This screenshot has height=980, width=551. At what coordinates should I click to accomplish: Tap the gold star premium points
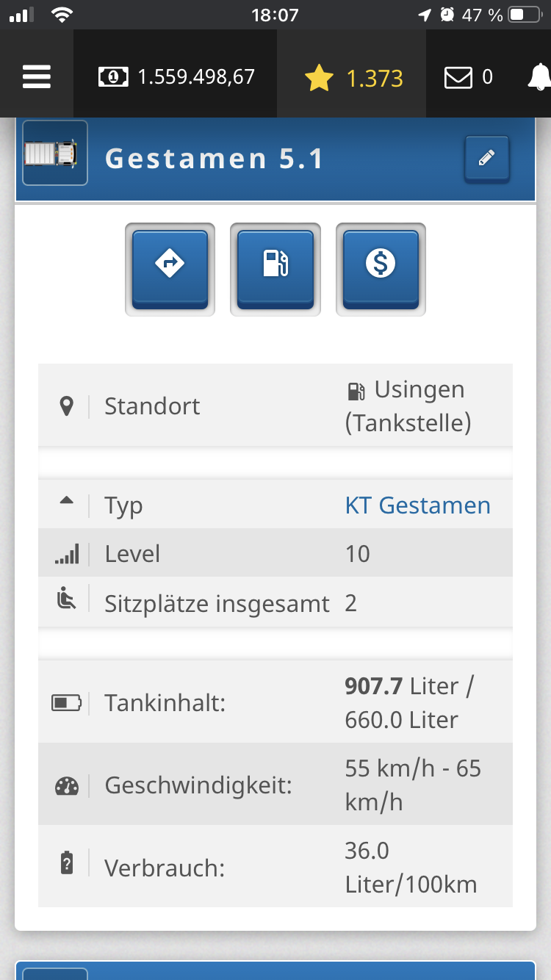point(353,78)
